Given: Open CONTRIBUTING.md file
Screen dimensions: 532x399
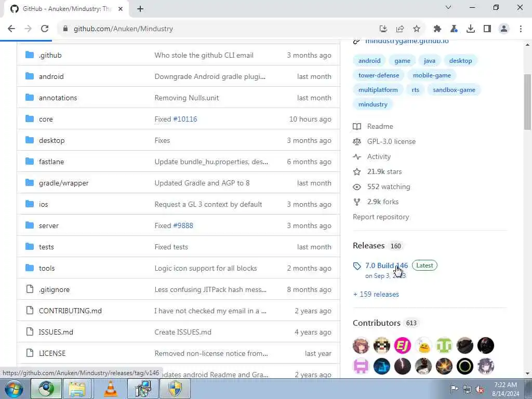Looking at the screenshot, I should (x=70, y=311).
